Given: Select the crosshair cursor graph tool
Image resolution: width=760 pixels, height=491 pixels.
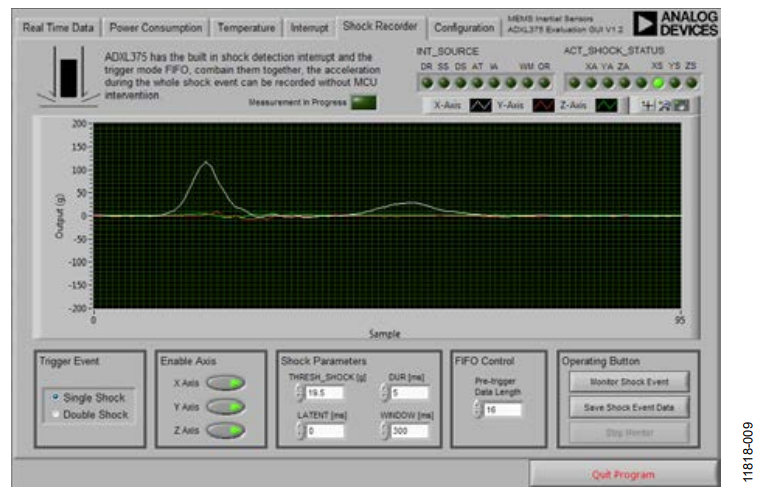Looking at the screenshot, I should [x=648, y=105].
